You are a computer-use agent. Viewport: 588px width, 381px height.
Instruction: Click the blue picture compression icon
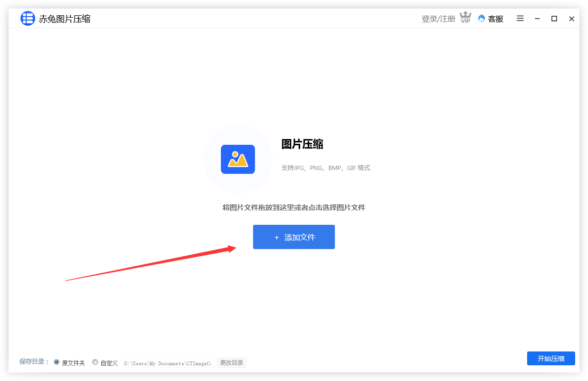coord(238,159)
